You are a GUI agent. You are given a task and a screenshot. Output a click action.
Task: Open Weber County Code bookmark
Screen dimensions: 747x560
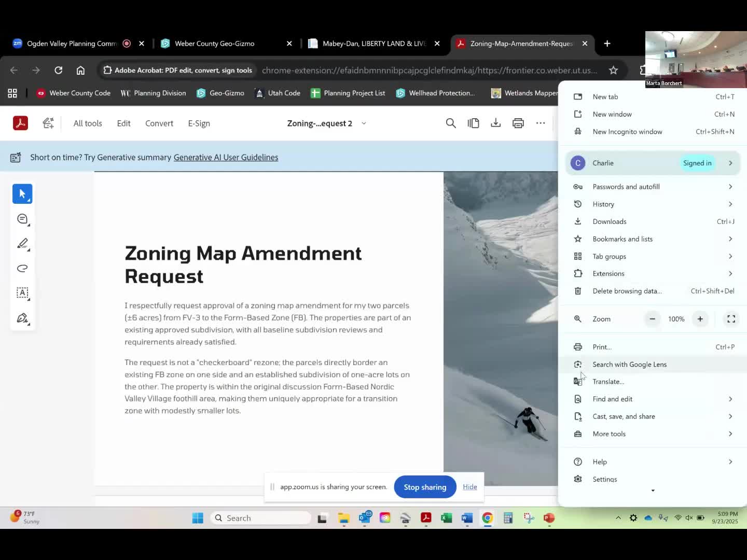[74, 93]
